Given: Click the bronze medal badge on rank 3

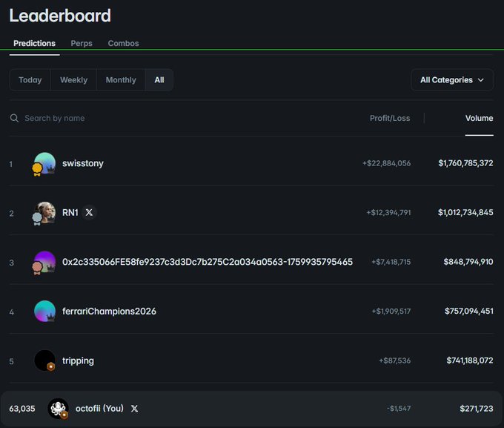Looking at the screenshot, I should 37,268.
